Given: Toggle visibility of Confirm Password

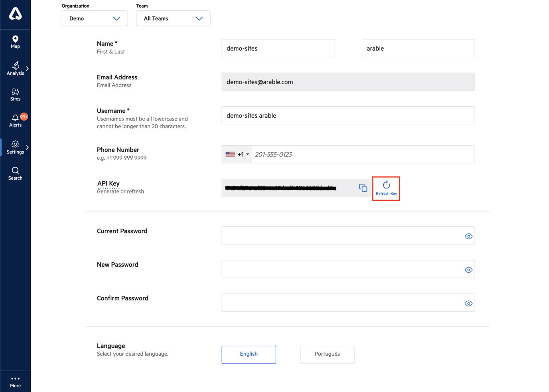Looking at the screenshot, I should coord(468,303).
